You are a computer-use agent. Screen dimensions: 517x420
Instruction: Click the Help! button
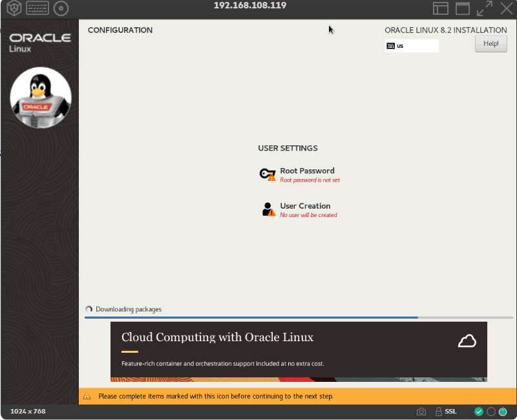point(491,43)
